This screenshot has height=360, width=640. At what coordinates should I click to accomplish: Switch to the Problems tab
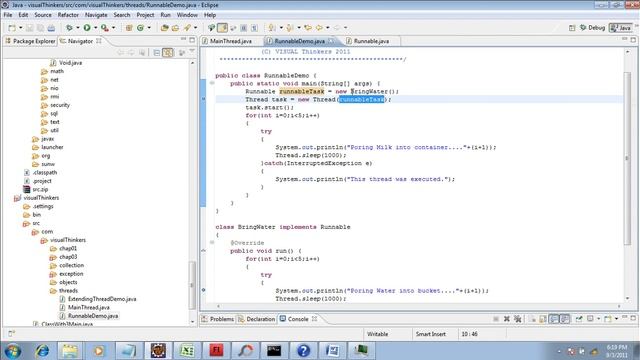pyautogui.click(x=218, y=319)
